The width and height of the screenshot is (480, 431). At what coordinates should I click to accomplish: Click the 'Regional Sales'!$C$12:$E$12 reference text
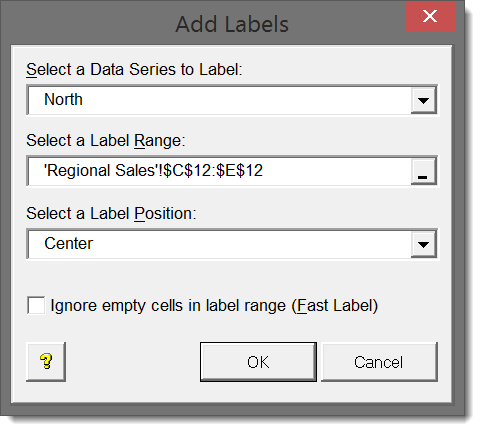click(x=153, y=171)
